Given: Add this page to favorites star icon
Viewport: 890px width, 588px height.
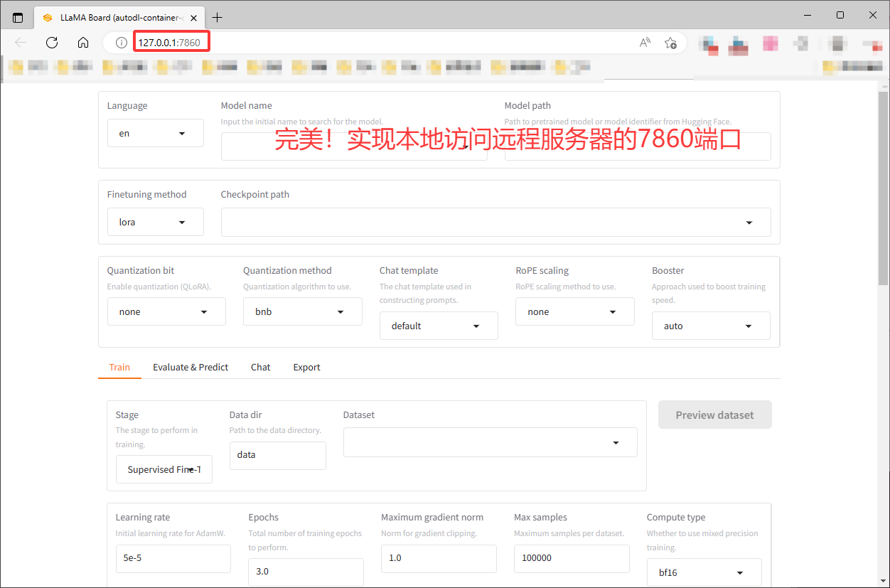Looking at the screenshot, I should (670, 43).
